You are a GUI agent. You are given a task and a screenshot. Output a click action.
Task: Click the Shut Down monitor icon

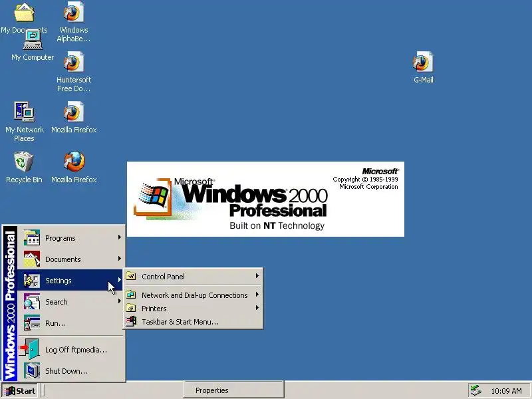pyautogui.click(x=31, y=370)
